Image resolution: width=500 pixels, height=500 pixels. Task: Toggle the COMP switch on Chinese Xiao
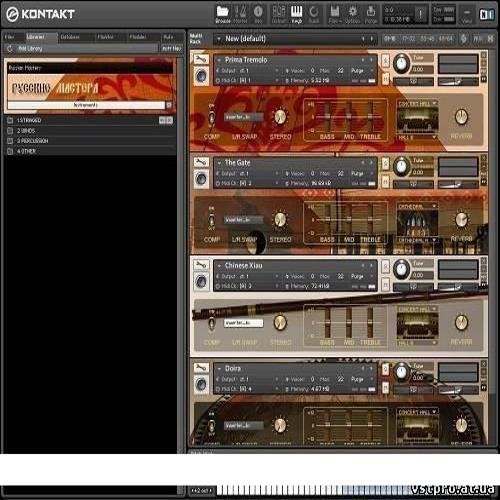coord(211,323)
